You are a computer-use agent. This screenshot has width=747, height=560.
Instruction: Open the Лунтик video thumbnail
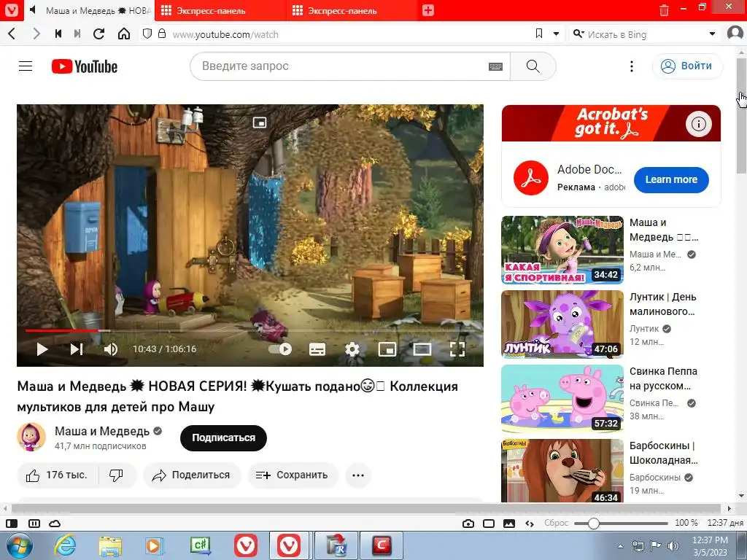[x=562, y=324]
